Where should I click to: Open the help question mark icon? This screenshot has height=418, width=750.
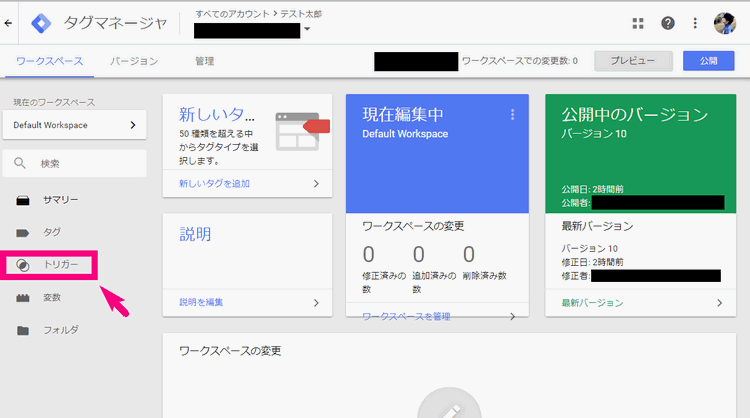click(668, 23)
